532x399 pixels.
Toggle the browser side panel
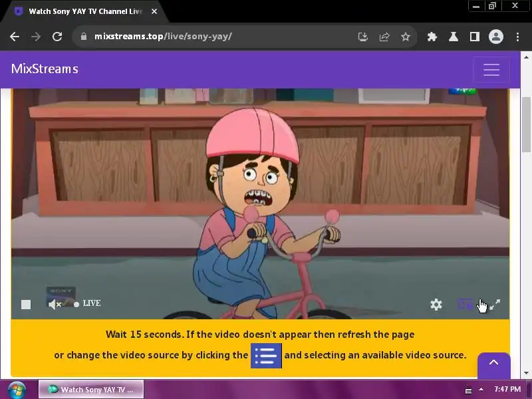pos(475,37)
